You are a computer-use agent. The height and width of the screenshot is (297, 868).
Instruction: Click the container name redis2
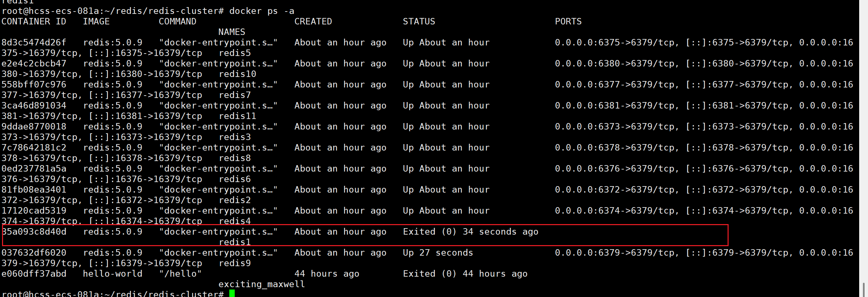pos(235,200)
